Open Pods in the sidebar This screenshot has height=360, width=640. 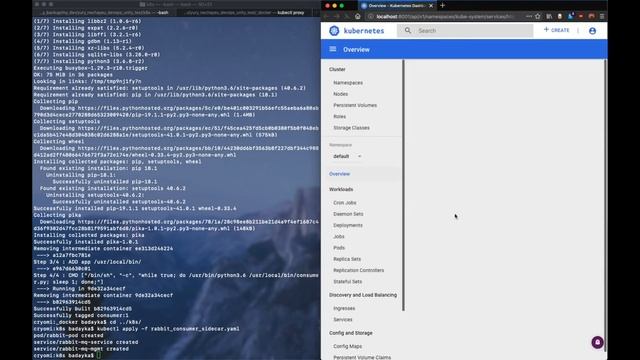339,248
